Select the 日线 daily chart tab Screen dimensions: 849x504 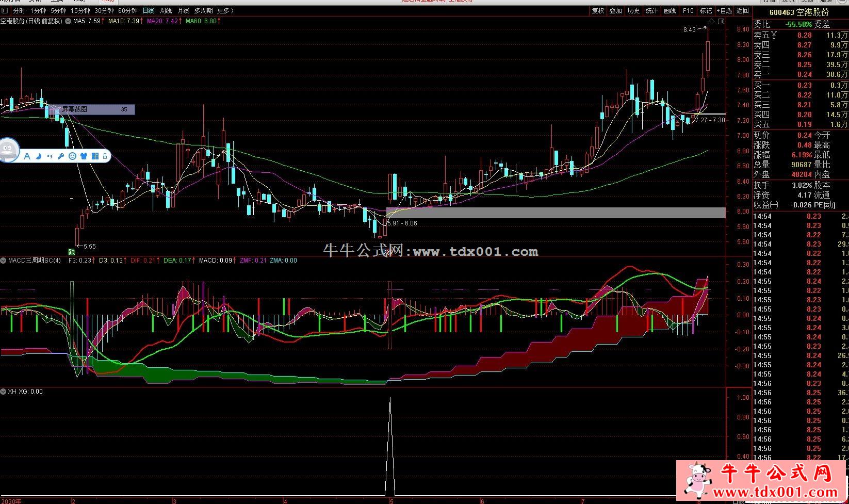point(149,10)
